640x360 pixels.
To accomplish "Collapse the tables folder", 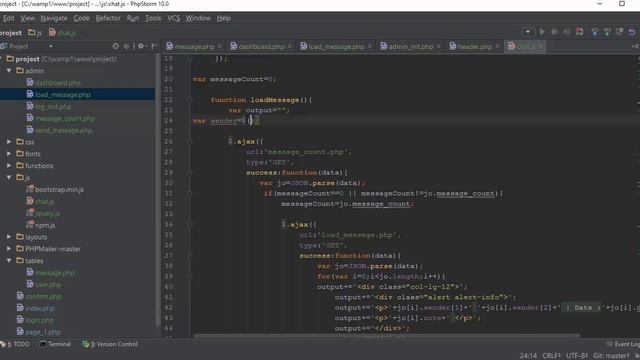I will click(9, 260).
